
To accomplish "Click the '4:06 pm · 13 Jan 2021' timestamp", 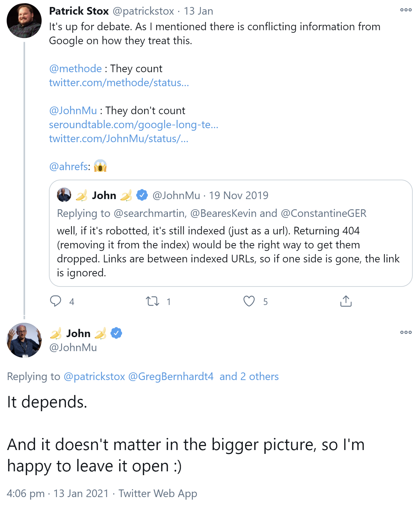I will pyautogui.click(x=58, y=493).
